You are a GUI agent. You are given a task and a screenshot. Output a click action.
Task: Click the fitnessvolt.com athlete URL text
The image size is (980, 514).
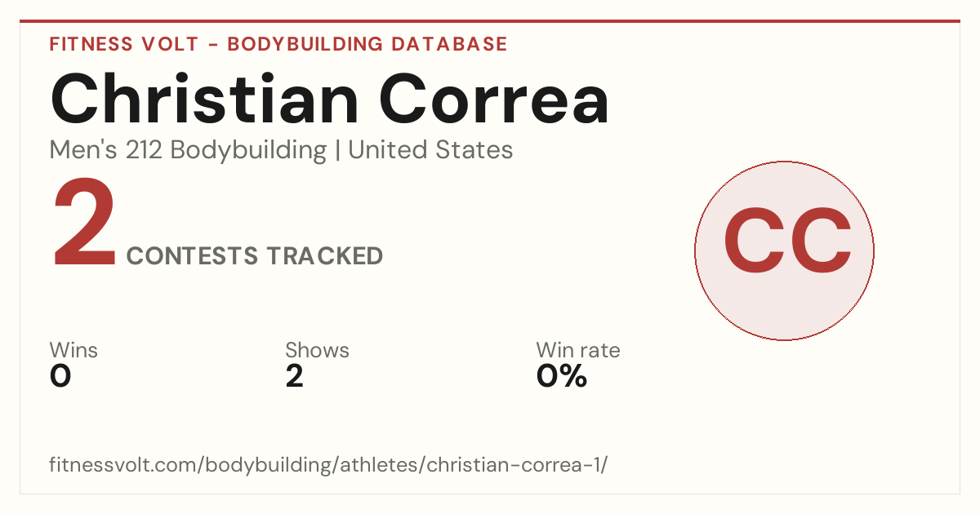[x=329, y=465]
